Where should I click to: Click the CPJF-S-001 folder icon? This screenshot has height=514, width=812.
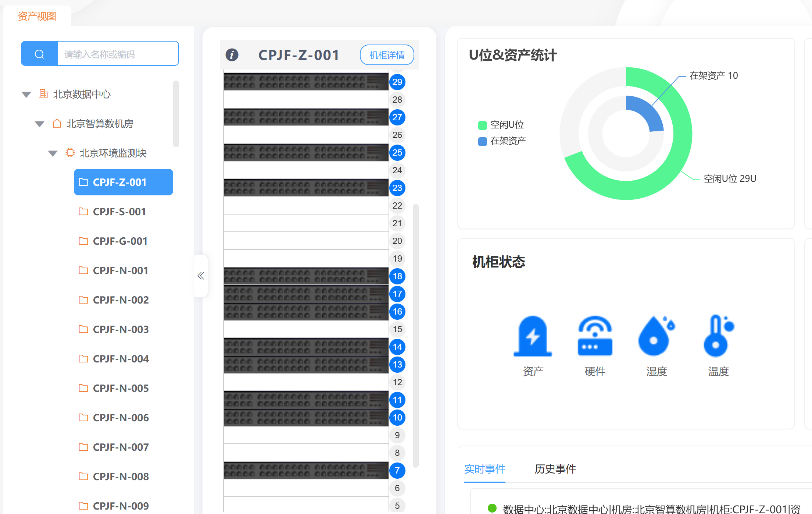click(x=83, y=212)
